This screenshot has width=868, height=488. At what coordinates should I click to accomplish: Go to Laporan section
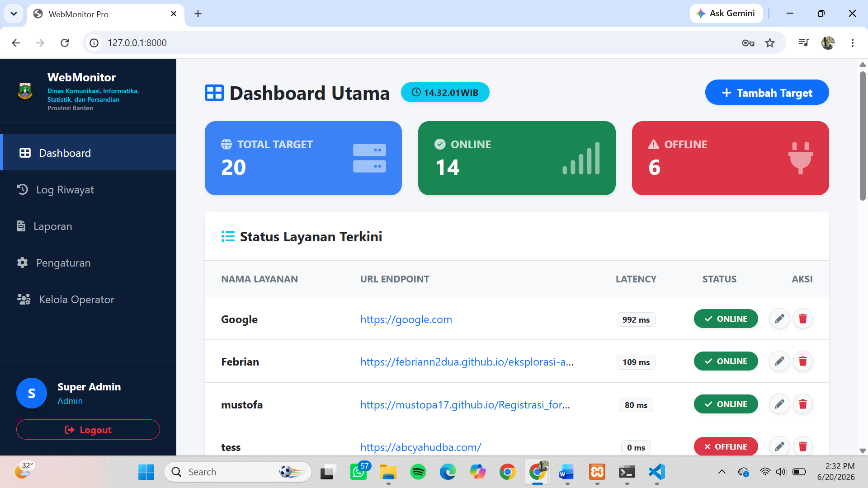89,226
